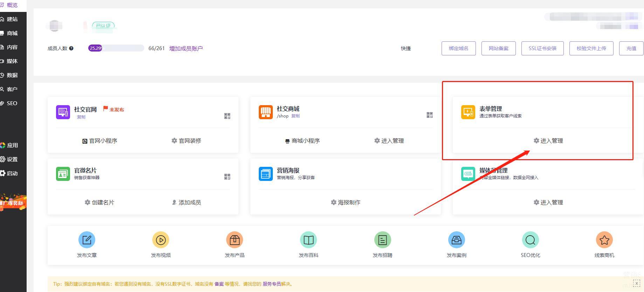
Task: Show QR code for 社交商城
Action: [430, 115]
